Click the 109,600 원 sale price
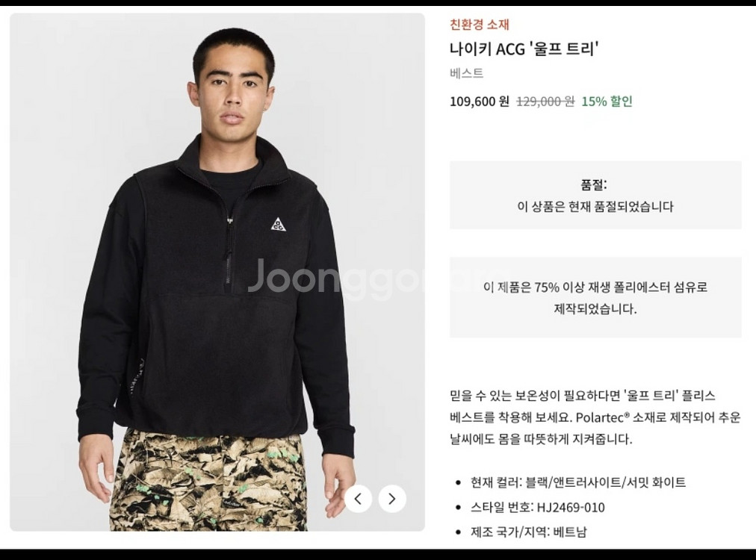 [x=480, y=102]
